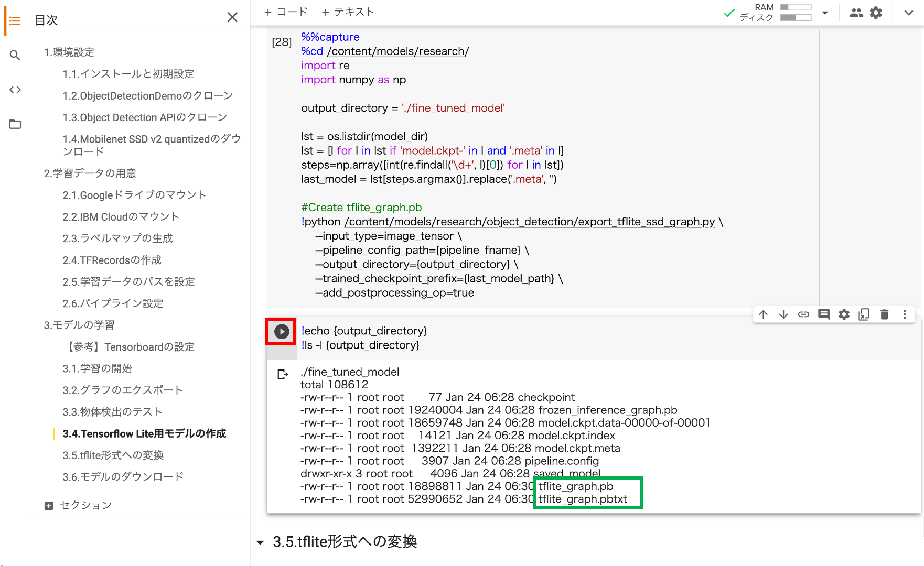Click the tflite_graph.pb filename in output
The height and width of the screenshot is (566, 924).
point(576,486)
